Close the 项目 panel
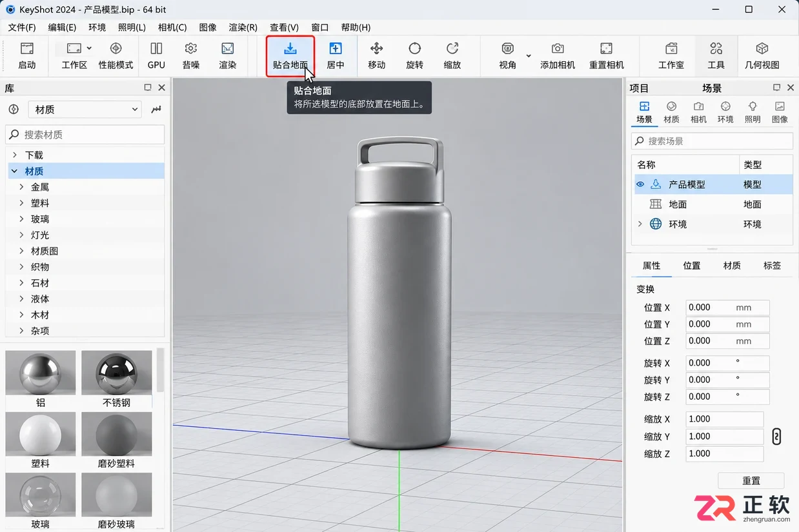This screenshot has height=532, width=799. 790,88
